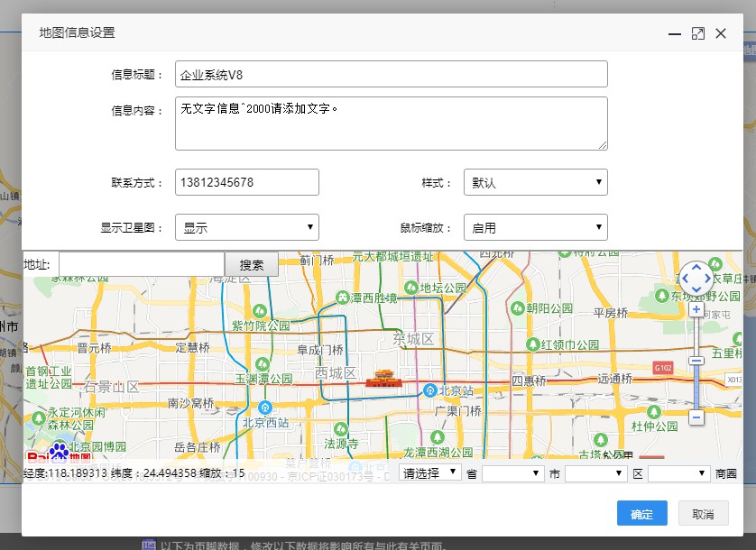
Task: Click the 紫竹院公园 park marker
Action: (x=260, y=311)
